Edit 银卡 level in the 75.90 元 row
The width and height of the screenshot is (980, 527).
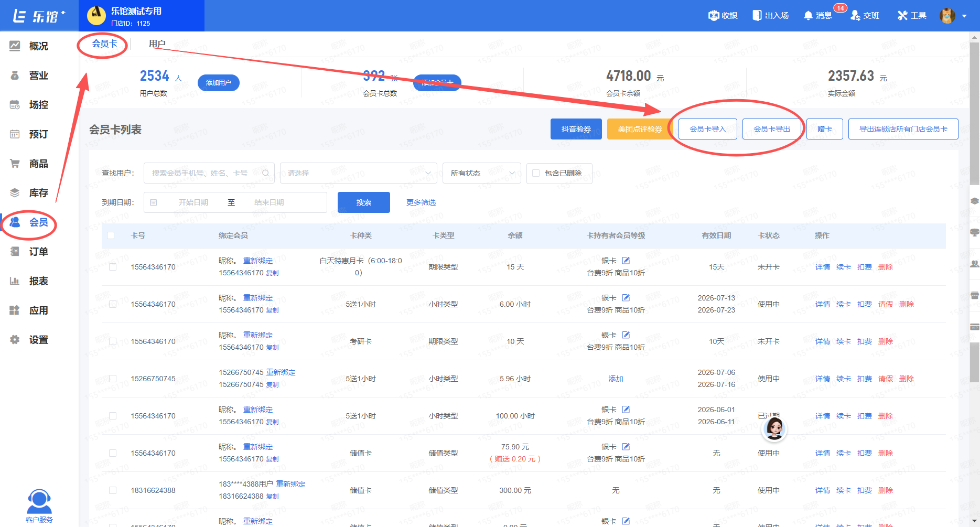click(x=626, y=447)
